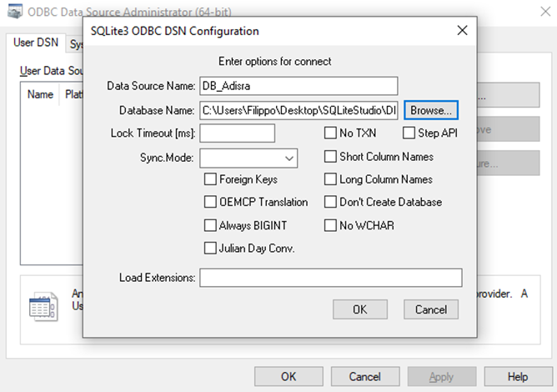Viewport: 557px width, 392px height.
Task: Check Don't Create Database
Action: [x=330, y=202]
